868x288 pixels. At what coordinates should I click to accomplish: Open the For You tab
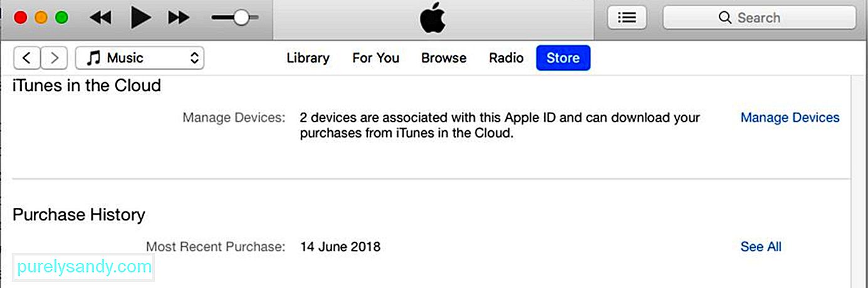point(375,58)
